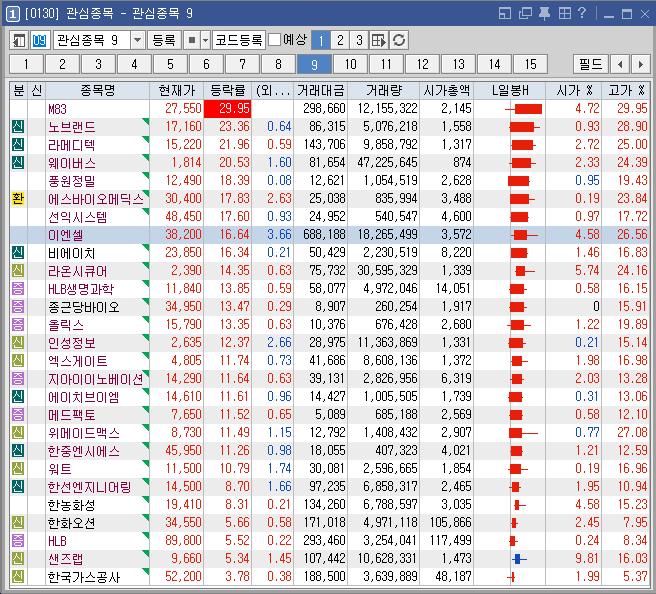The image size is (656, 594).
Task: Click the column layout export icon
Action: (x=378, y=41)
